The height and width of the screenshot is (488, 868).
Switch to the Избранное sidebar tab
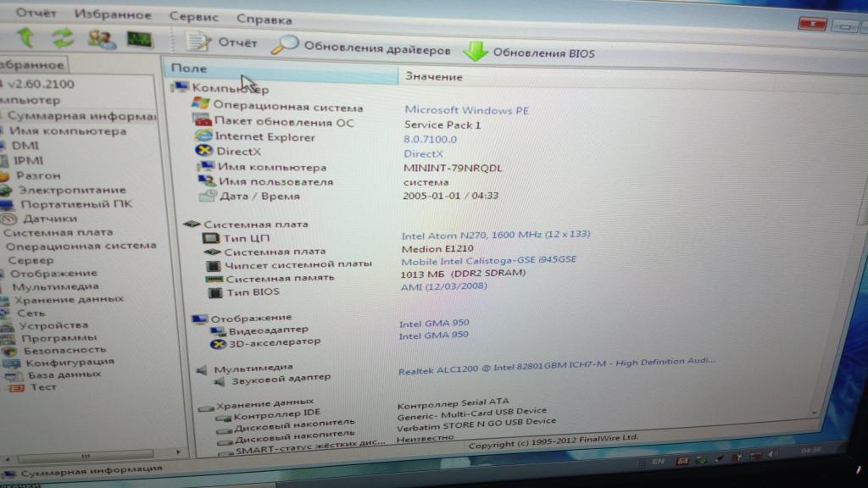[x=32, y=64]
